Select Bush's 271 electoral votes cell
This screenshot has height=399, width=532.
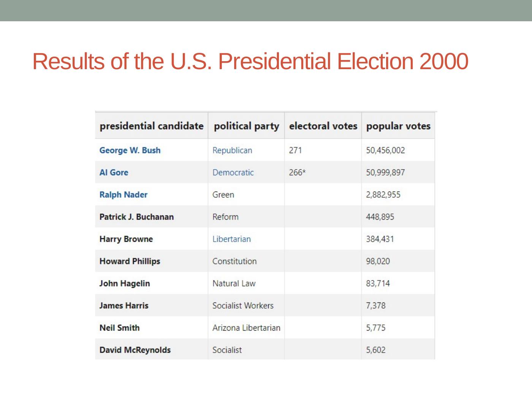pos(295,150)
